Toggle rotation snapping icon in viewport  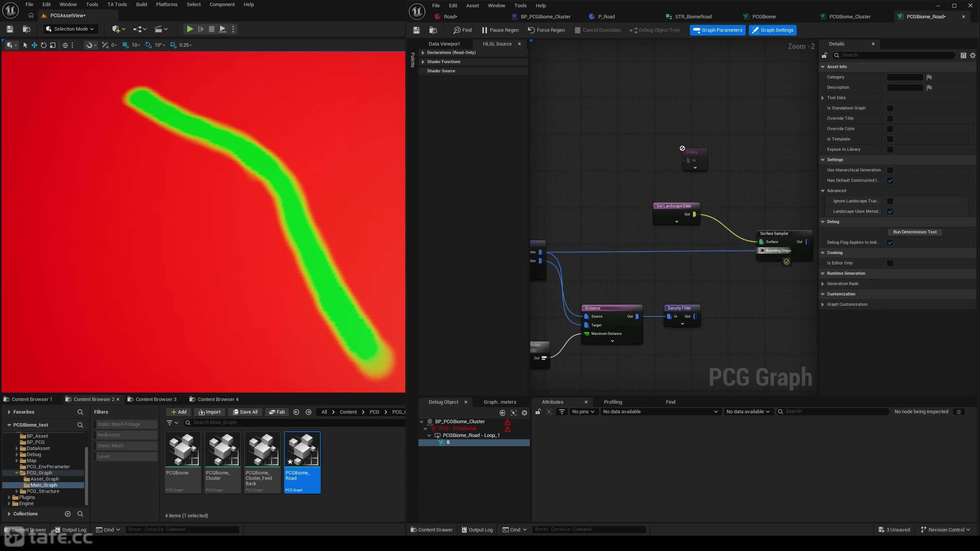point(149,45)
